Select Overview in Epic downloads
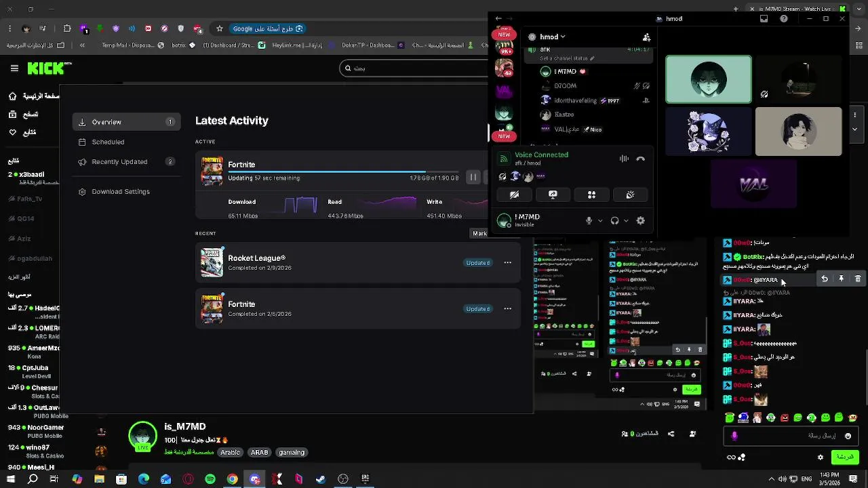The height and width of the screenshot is (488, 868). tap(127, 122)
